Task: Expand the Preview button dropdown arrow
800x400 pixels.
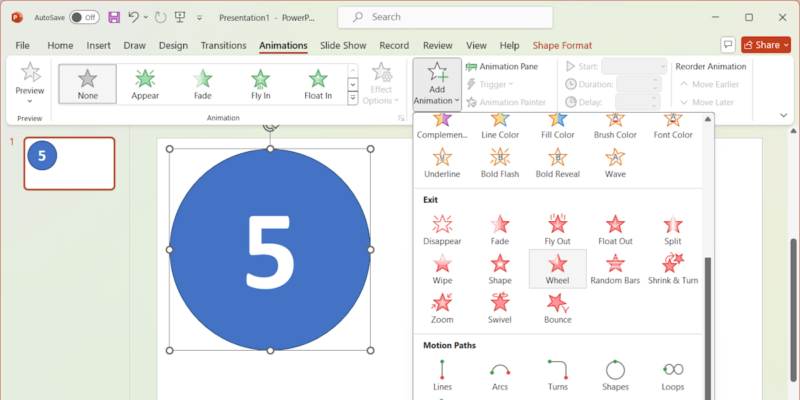Action: point(30,100)
